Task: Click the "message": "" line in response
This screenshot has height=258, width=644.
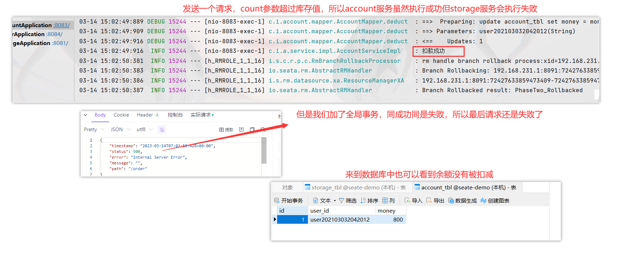Action: pyautogui.click(x=126, y=163)
